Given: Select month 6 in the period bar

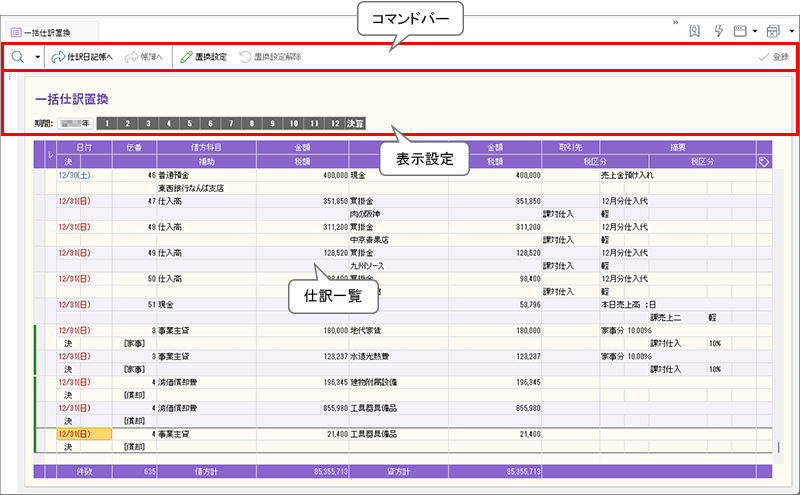Looking at the screenshot, I should pos(211,123).
